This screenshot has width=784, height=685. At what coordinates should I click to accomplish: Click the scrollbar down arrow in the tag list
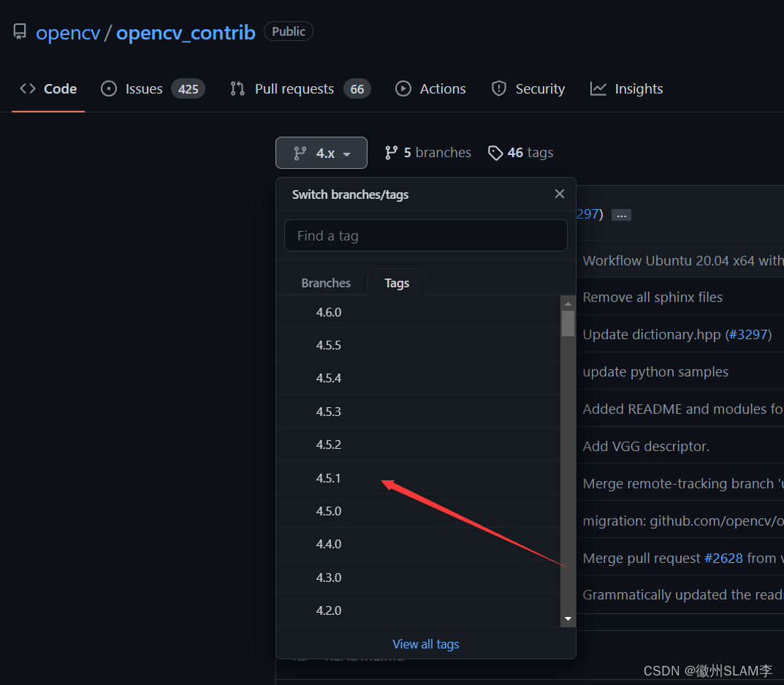point(568,618)
